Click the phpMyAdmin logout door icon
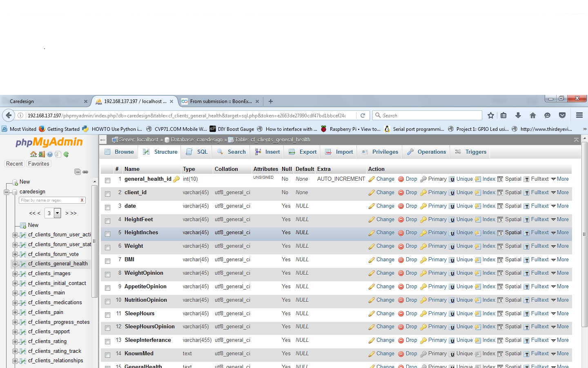Viewport: 588px width, 368px height. pos(42,154)
